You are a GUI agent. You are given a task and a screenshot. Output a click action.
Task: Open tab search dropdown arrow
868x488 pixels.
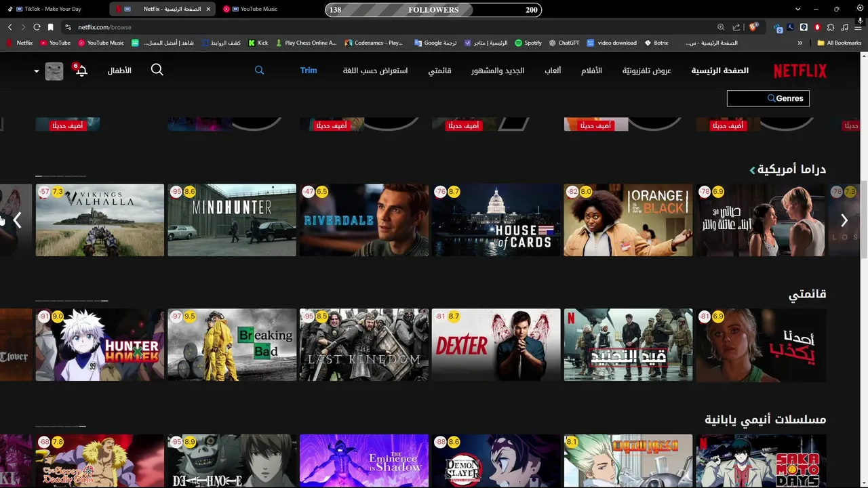tap(798, 9)
